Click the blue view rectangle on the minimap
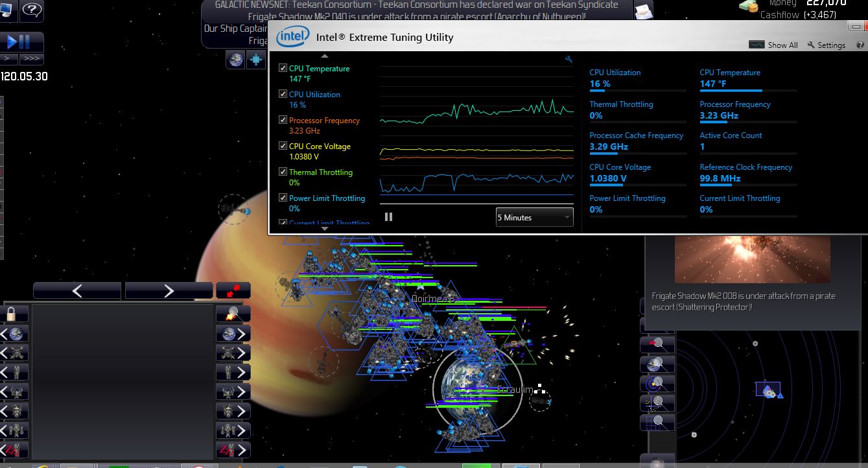868x468 pixels. pyautogui.click(x=768, y=390)
